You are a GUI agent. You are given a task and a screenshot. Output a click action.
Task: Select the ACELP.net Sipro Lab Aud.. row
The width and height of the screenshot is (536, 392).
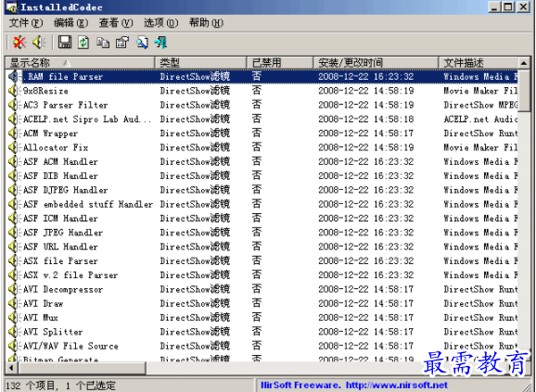(262, 119)
